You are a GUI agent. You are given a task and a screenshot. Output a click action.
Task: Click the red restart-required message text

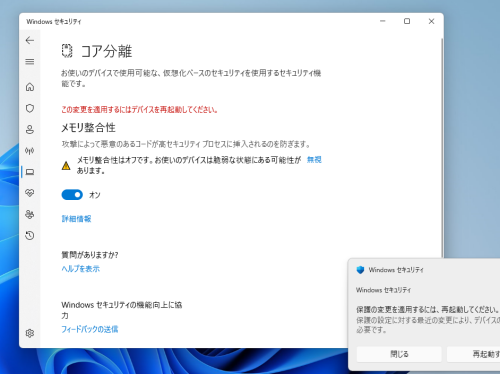point(140,110)
